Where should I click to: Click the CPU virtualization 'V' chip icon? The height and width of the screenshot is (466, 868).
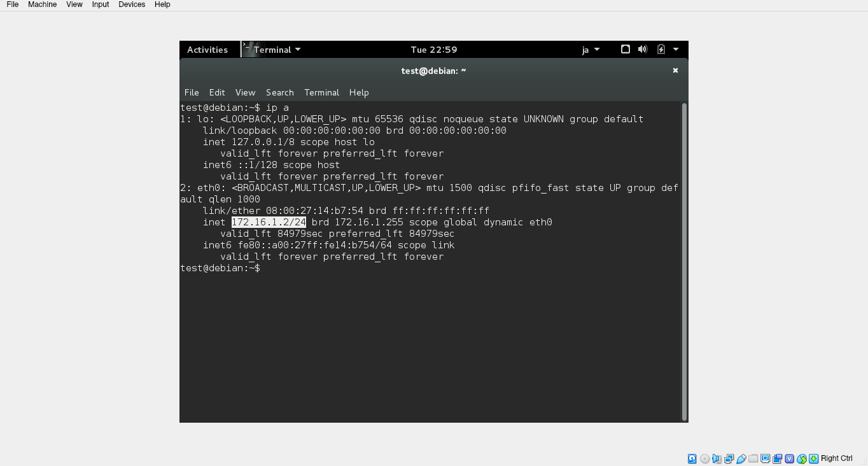pyautogui.click(x=790, y=458)
